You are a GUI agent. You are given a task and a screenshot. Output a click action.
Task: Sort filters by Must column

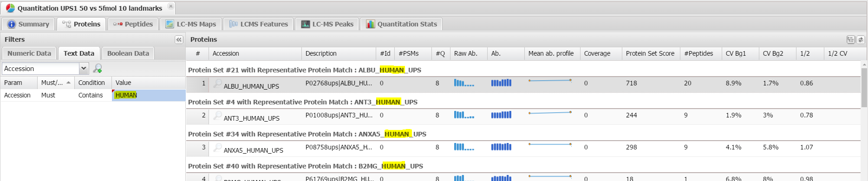(x=56, y=83)
